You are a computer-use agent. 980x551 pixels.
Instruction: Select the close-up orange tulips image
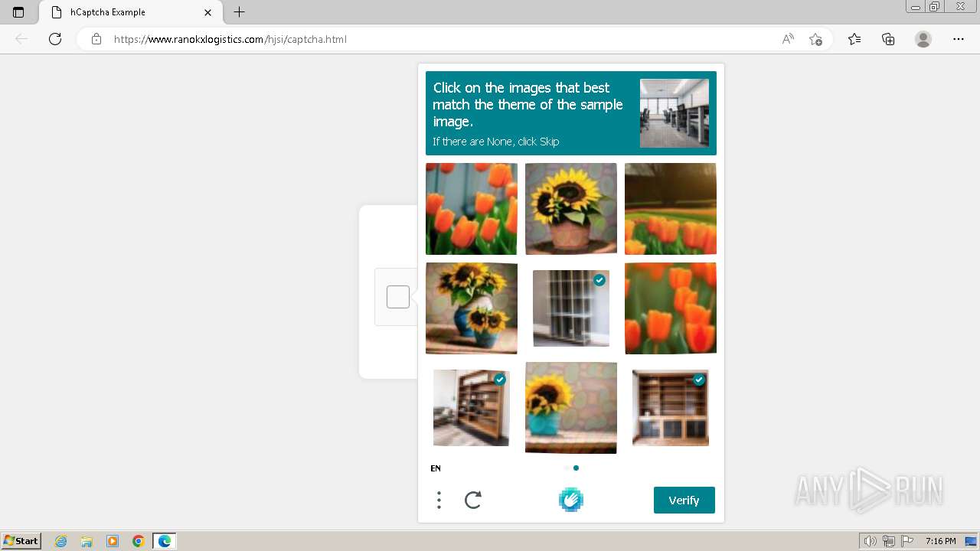pos(671,308)
